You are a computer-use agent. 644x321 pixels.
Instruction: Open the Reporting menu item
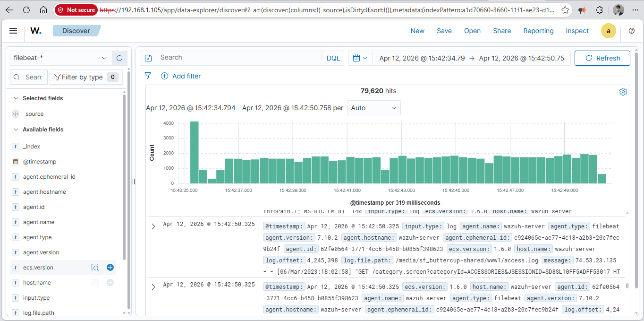[x=538, y=31]
